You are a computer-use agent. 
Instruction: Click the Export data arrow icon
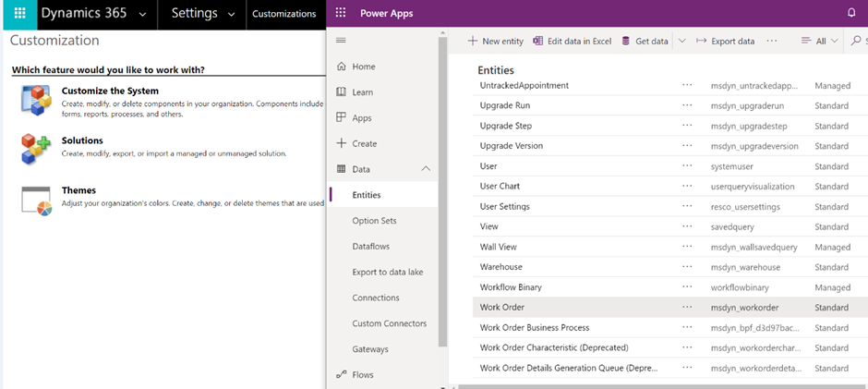702,41
